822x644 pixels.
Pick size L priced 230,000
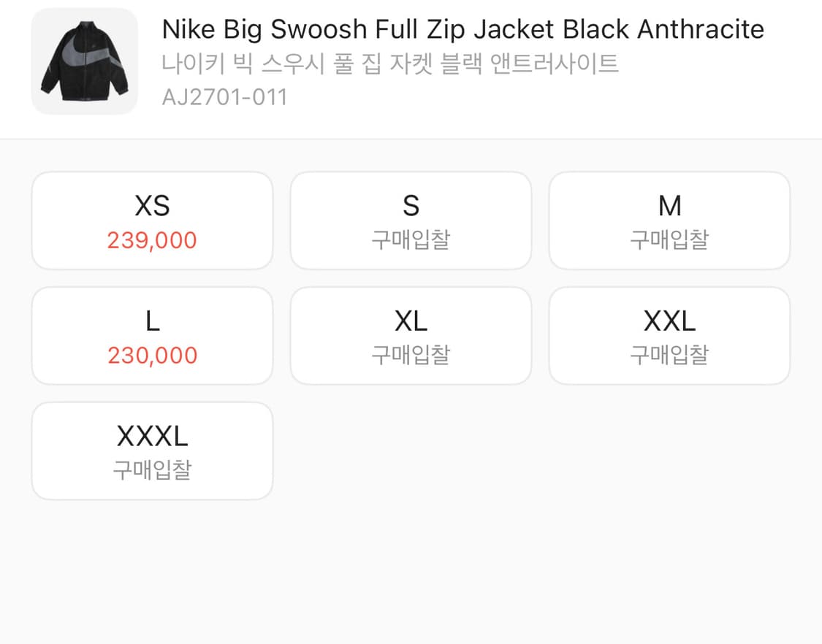153,336
